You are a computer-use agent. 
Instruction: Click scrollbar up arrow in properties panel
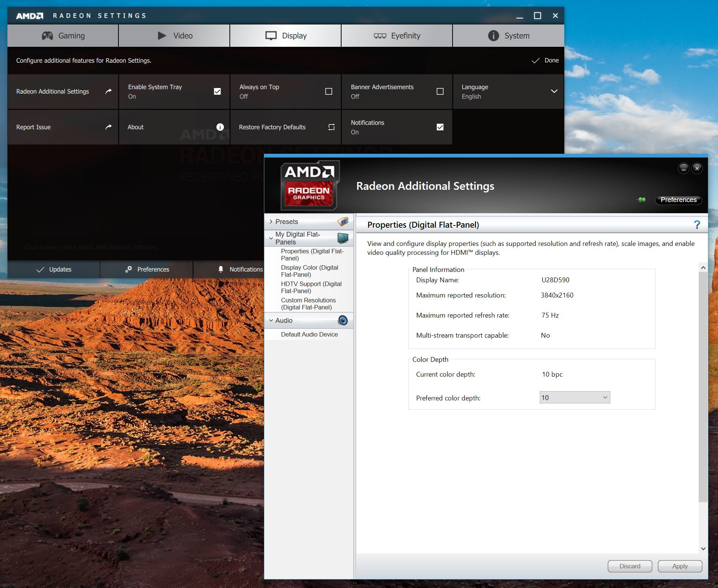coord(703,268)
